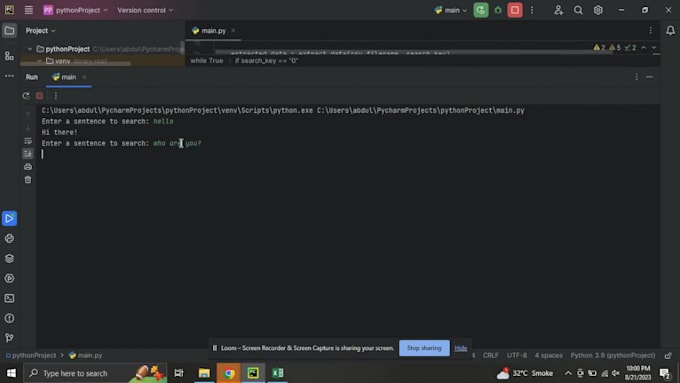
Task: Stop the running process with red button
Action: pos(515,10)
